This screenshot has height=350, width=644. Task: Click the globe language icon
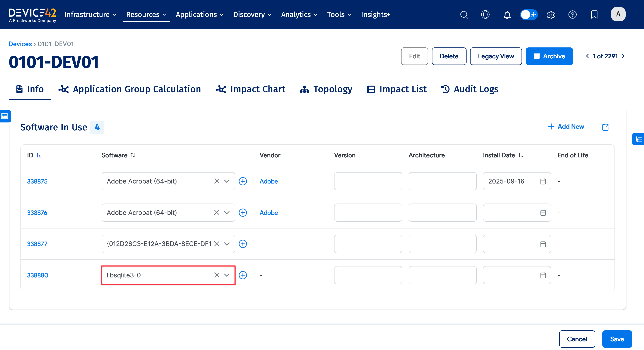click(485, 15)
